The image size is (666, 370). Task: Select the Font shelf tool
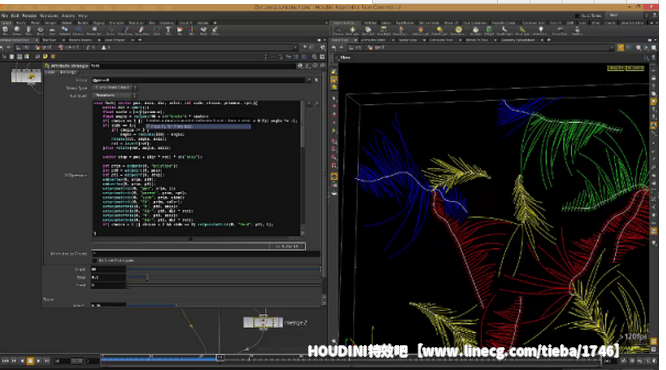[168, 31]
